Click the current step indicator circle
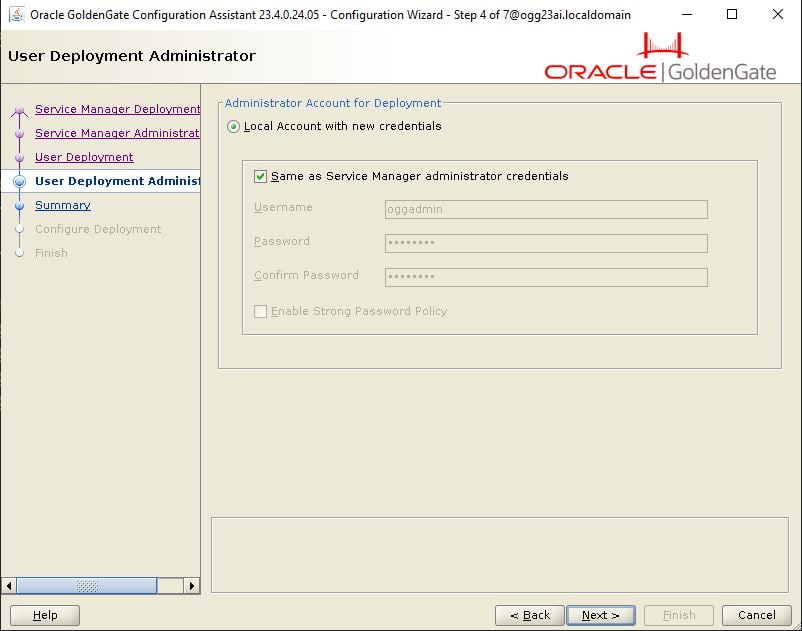802x631 pixels. 19,181
